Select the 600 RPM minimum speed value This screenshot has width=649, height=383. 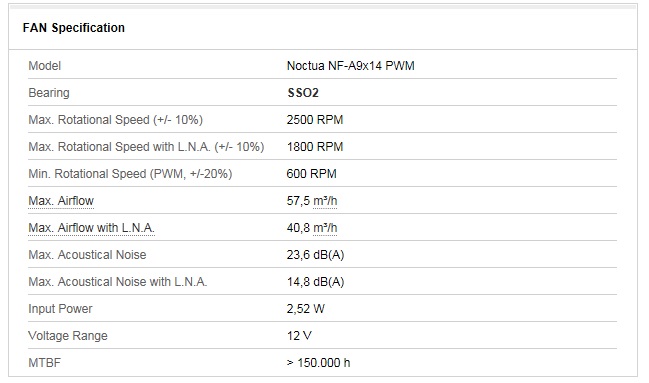pyautogui.click(x=312, y=173)
